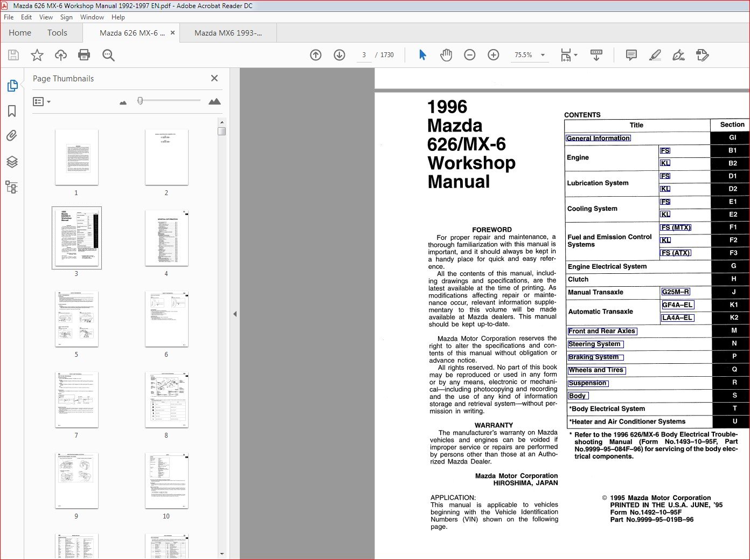Viewport: 750px width, 560px height.
Task: Show Page Thumbnails panel icon
Action: click(x=12, y=86)
